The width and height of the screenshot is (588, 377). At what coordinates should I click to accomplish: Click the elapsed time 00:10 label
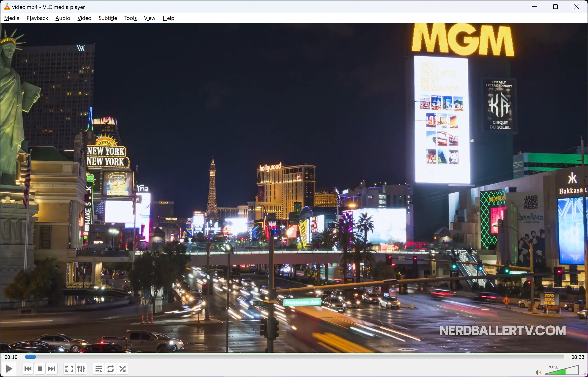click(11, 357)
